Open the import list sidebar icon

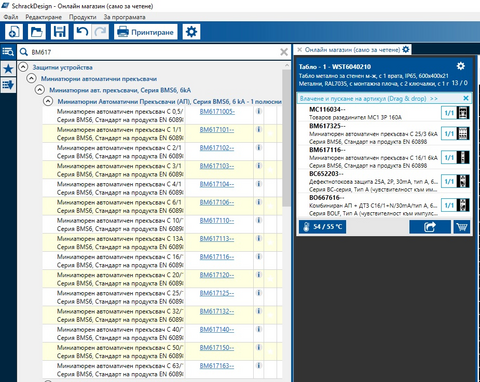coord(8,85)
